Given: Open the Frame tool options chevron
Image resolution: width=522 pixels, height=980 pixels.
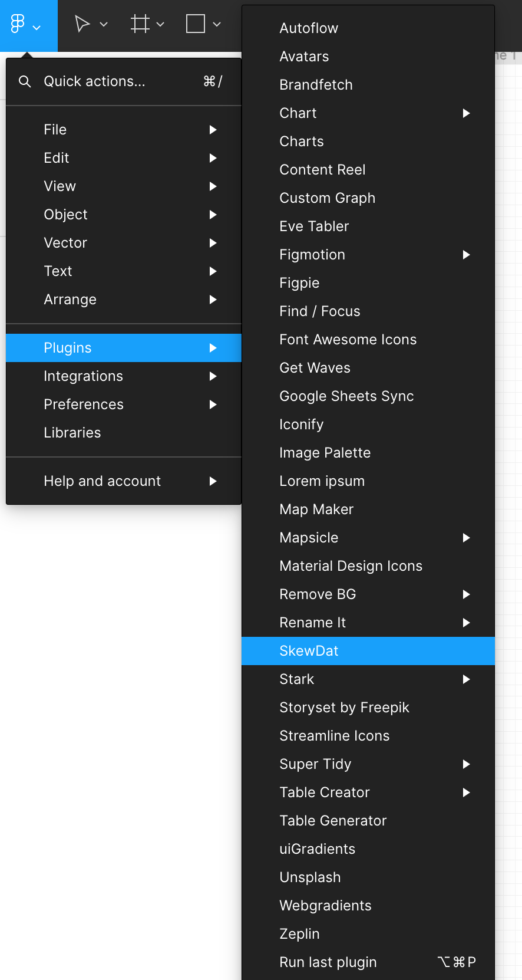Looking at the screenshot, I should (x=160, y=25).
